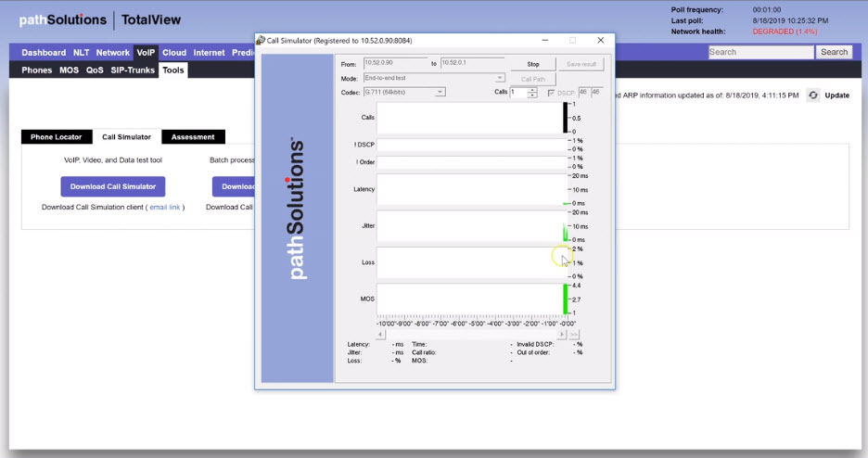Click the Call Simulator title bar icon

click(x=261, y=41)
